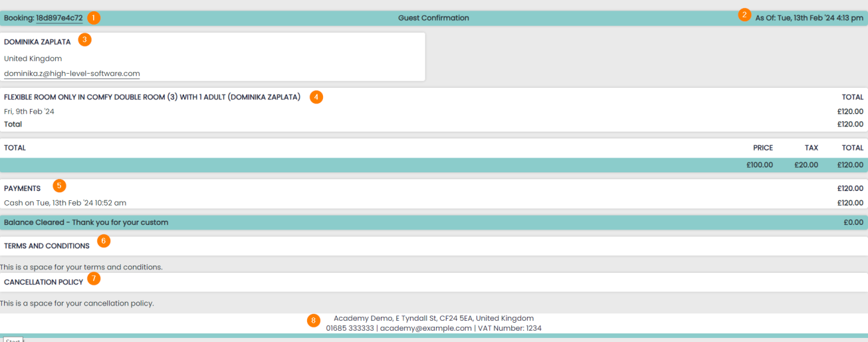Click the TERMS AND CONDITIONS section heading

47,246
